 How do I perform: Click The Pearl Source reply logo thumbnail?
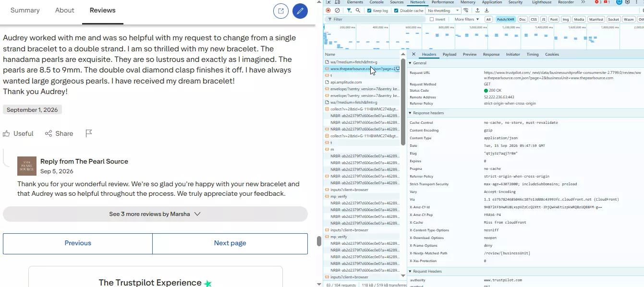[x=27, y=166]
